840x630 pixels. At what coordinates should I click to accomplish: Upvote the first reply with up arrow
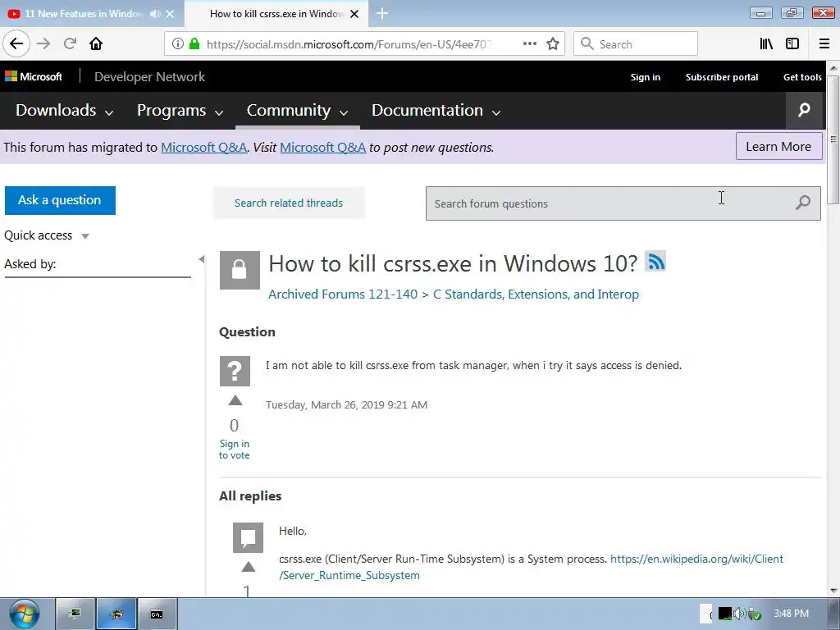[x=248, y=567]
